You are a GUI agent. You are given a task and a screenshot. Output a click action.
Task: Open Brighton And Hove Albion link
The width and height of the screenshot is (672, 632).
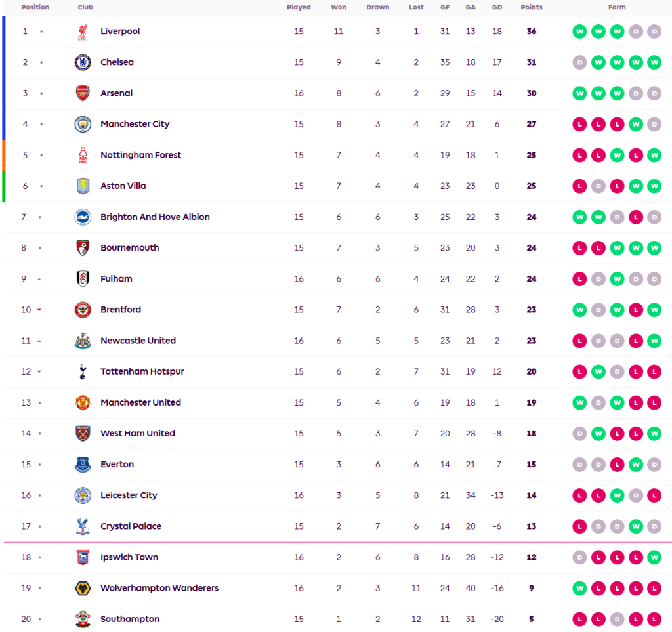tap(155, 217)
